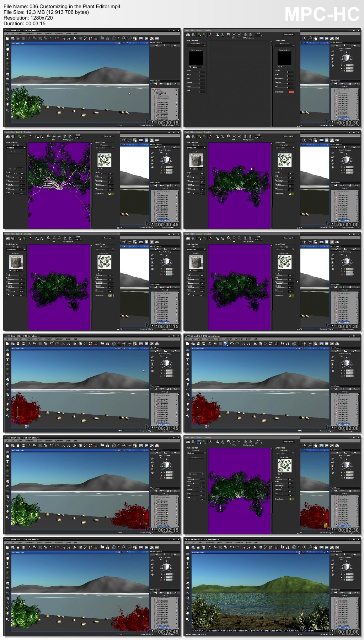364x640 pixels.
Task: Expand the Main camera tree node in the 00:00:15 frame
Action: pos(154,93)
